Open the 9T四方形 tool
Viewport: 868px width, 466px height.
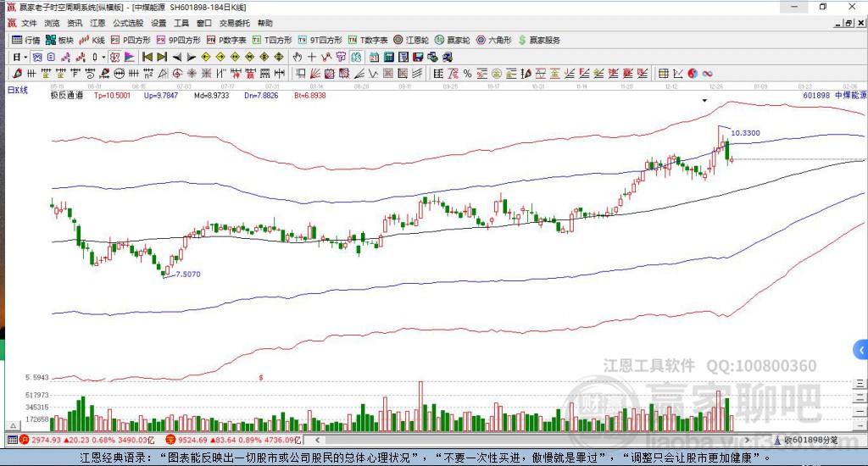click(x=320, y=40)
